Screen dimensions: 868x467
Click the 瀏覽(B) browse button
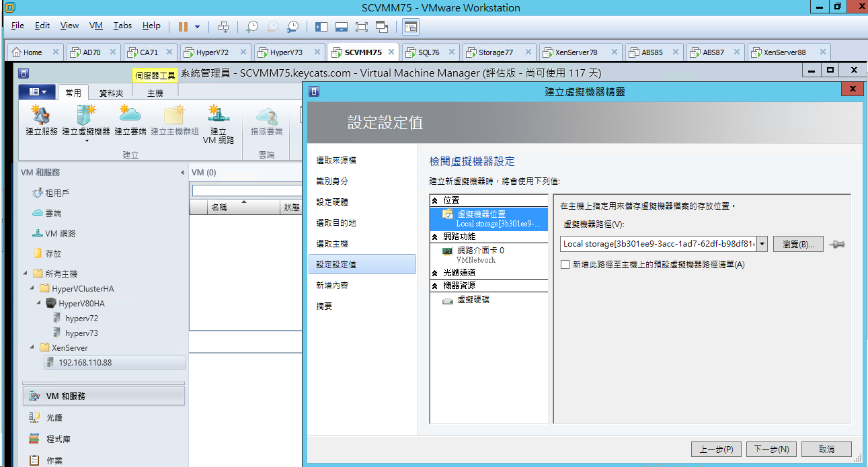[798, 244]
